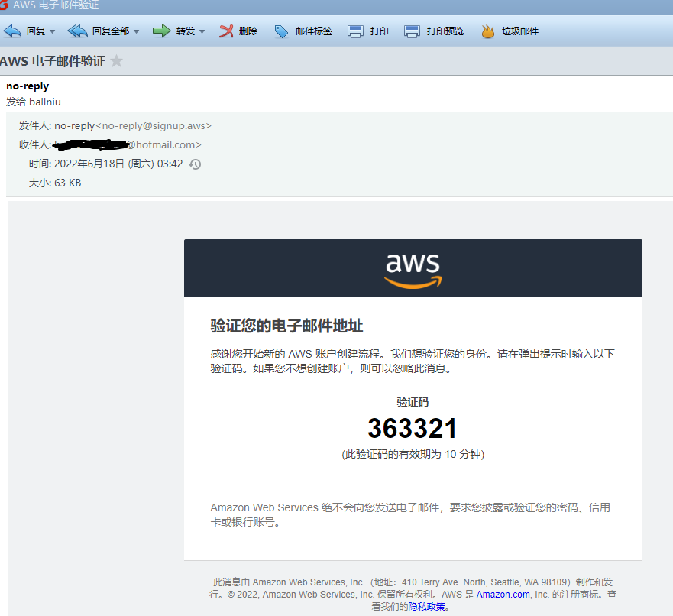Click the mail tag icon
Image resolution: width=673 pixels, height=616 pixels.
click(282, 31)
